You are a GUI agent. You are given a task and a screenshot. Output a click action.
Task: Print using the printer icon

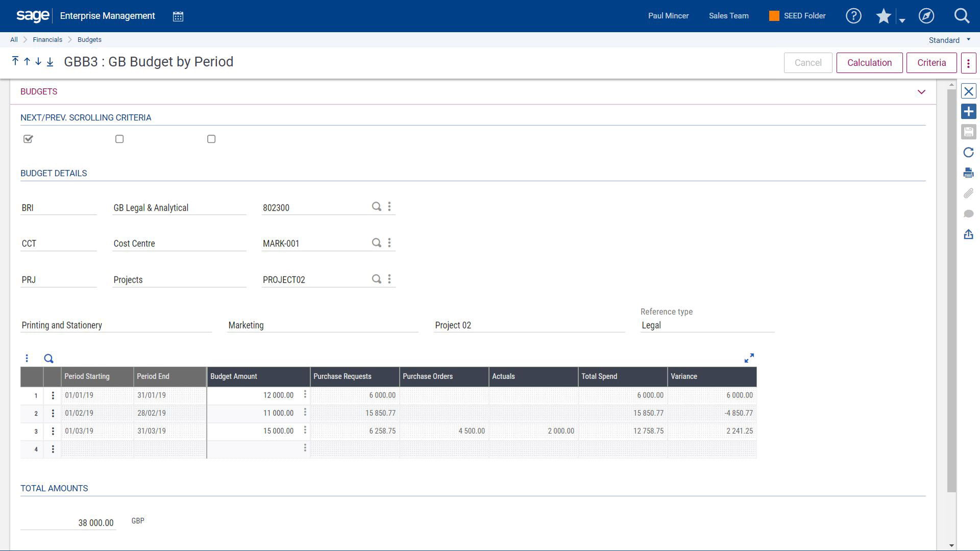coord(968,173)
